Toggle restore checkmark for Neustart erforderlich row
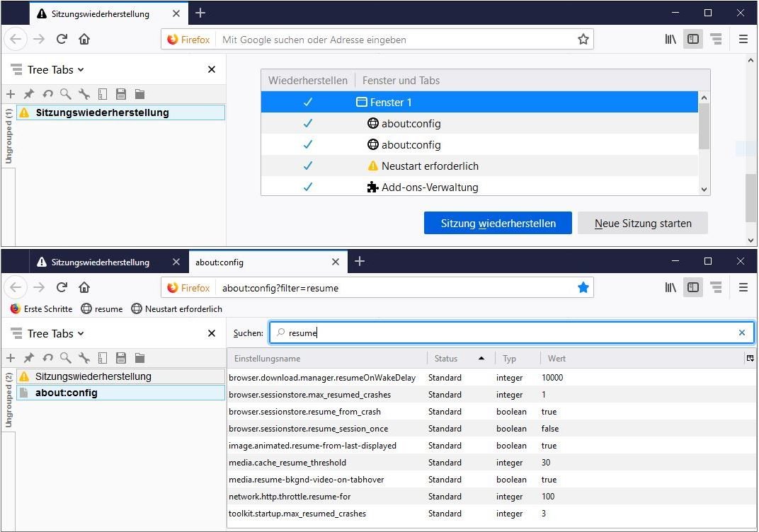Viewport: 759px width, 532px height. tap(307, 166)
